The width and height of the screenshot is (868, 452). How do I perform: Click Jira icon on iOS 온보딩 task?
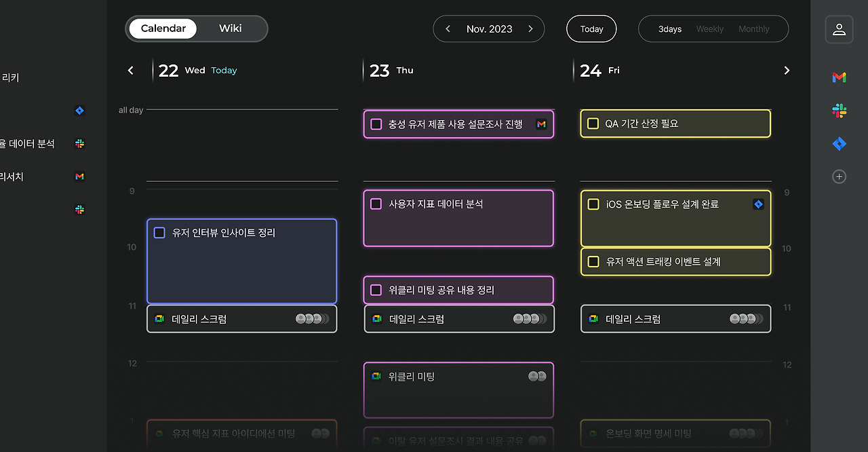(x=758, y=204)
